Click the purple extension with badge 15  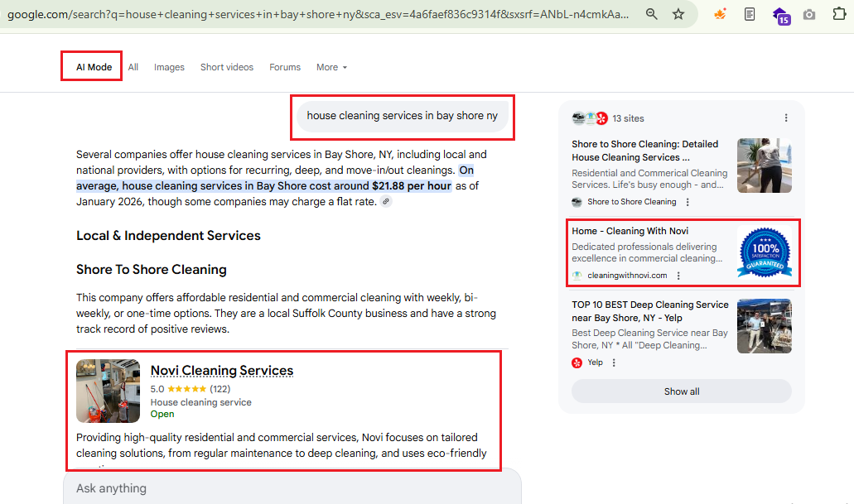[x=779, y=14]
